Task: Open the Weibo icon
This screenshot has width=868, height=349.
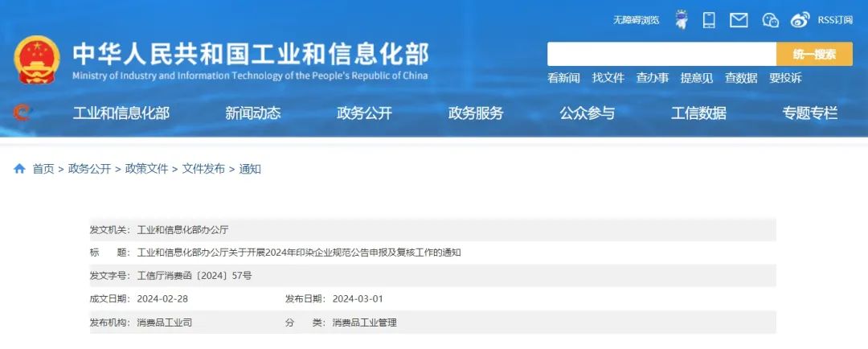Action: pos(800,20)
